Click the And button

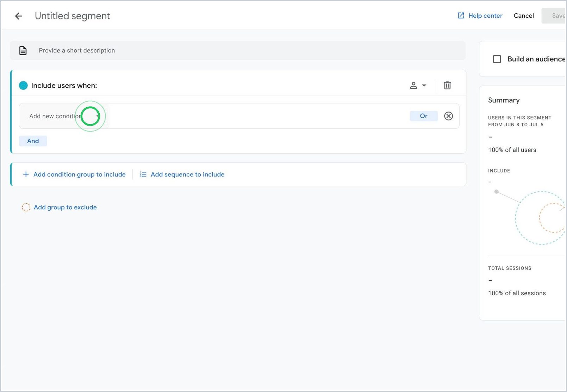coord(33,141)
